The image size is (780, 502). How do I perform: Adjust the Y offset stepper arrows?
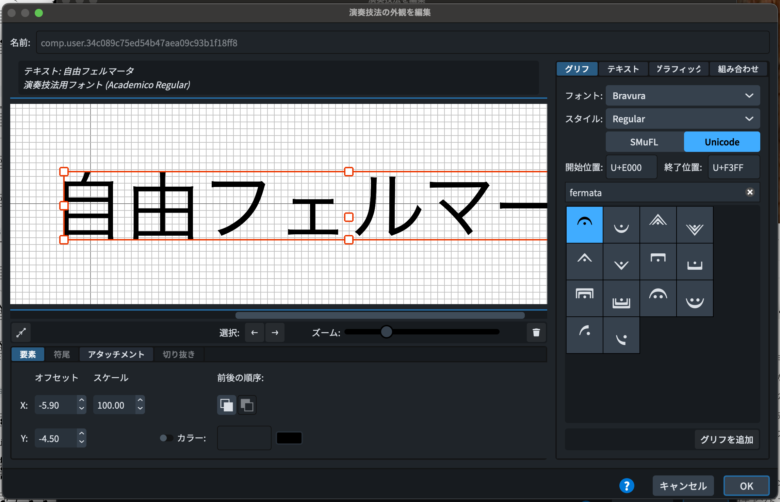82,438
